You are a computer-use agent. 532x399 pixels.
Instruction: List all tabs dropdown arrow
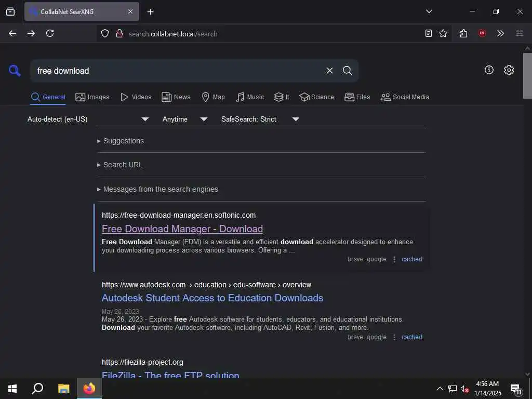(429, 11)
